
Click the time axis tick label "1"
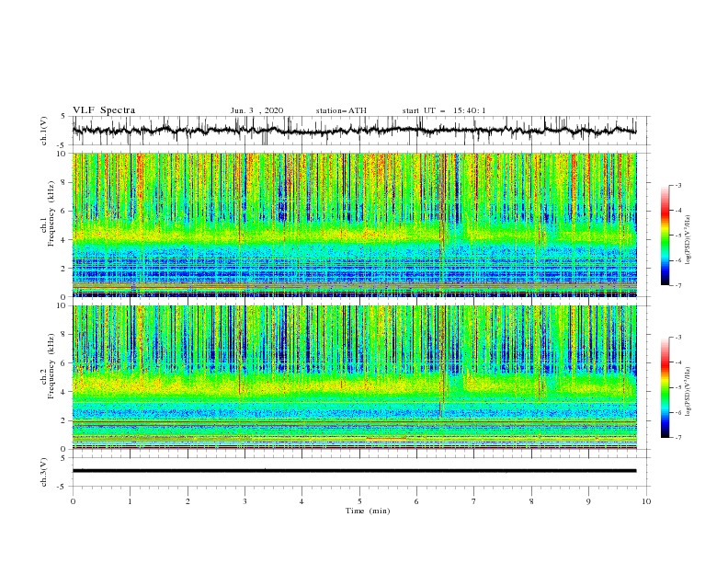pos(130,501)
